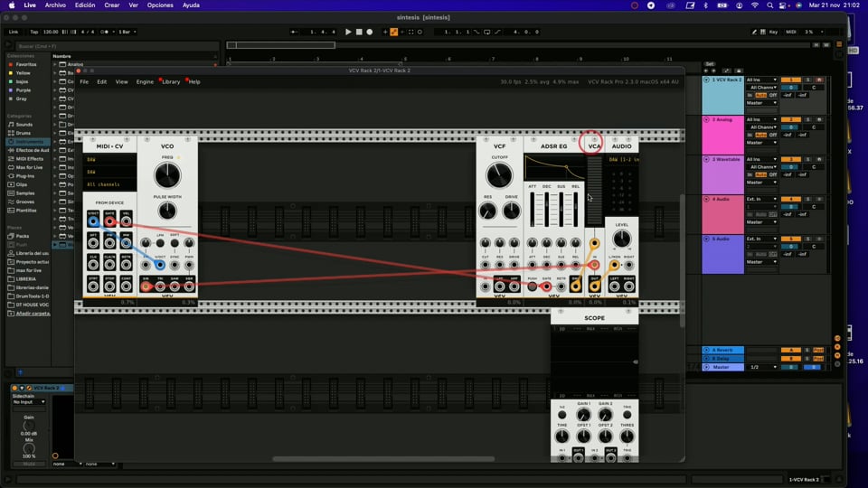
Task: Click the metronome icon in transport bar
Action: click(x=105, y=33)
